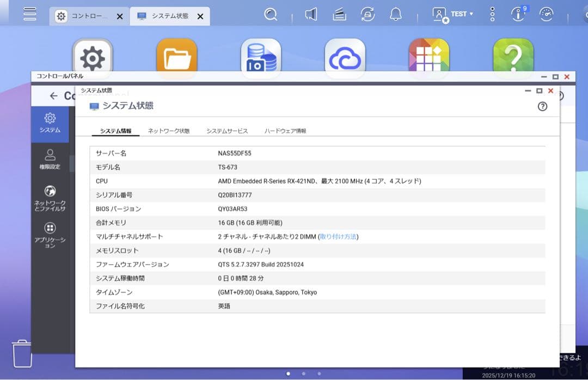Open the myQNAPcloud desktop icon
This screenshot has width=588, height=380.
(345, 54)
